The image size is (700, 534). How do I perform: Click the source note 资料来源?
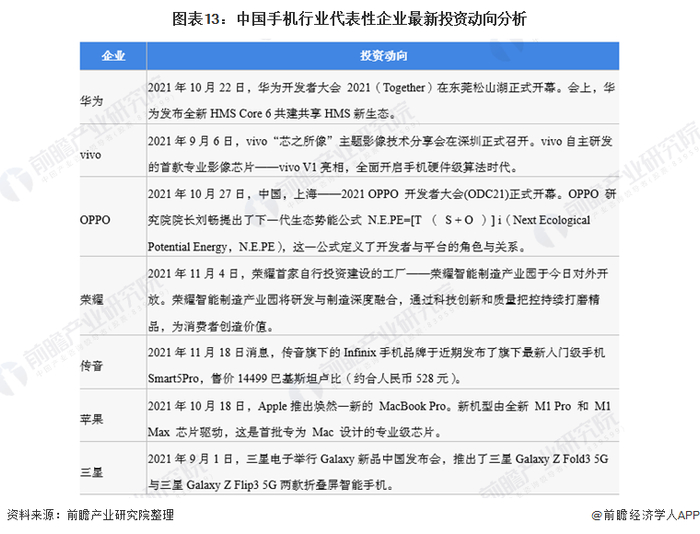[x=91, y=515]
